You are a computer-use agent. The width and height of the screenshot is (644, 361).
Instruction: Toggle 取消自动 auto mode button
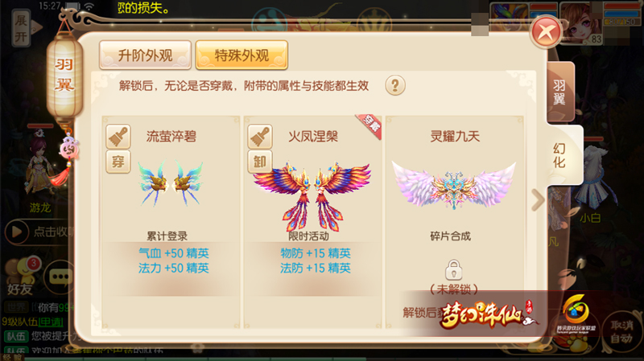tap(621, 331)
